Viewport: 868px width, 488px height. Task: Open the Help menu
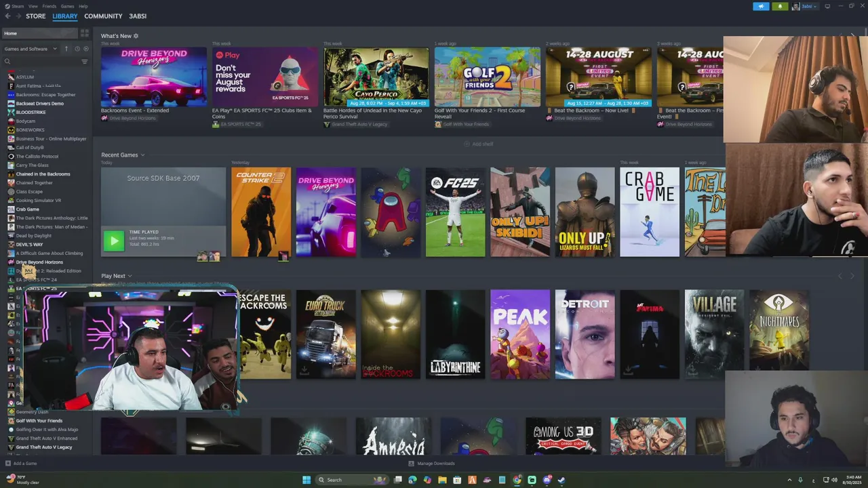(x=83, y=6)
